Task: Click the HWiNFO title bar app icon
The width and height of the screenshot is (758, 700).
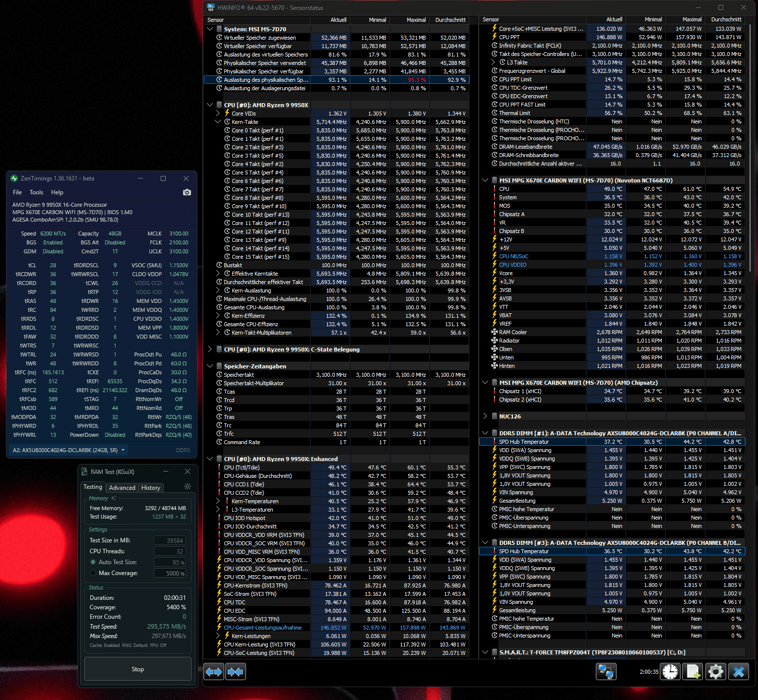Action: (211, 7)
